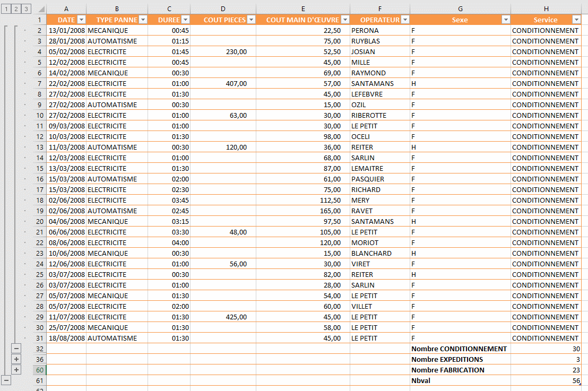Click the outline level 1 button

tap(6, 9)
